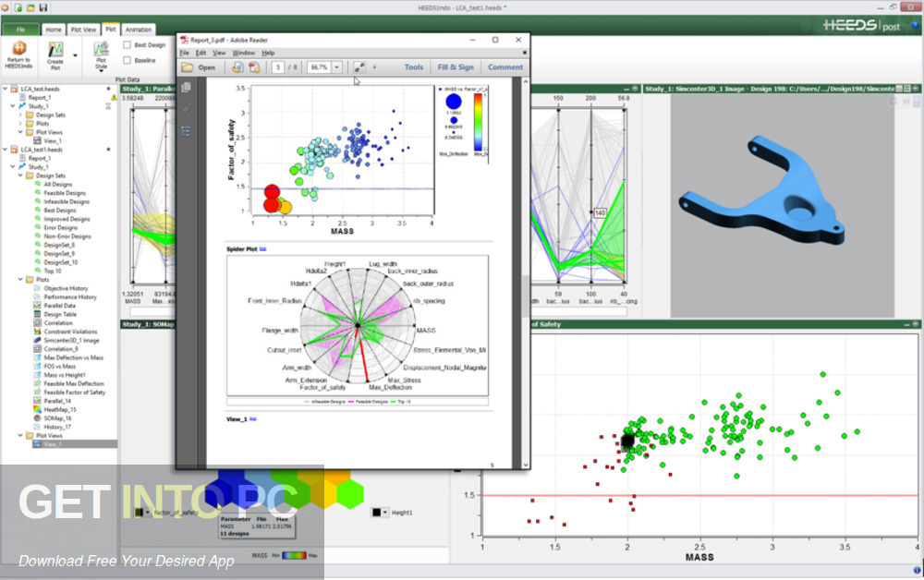Viewport: 924px width, 580px height.
Task: Click the Open button label in Adobe Reader
Action: click(x=206, y=67)
